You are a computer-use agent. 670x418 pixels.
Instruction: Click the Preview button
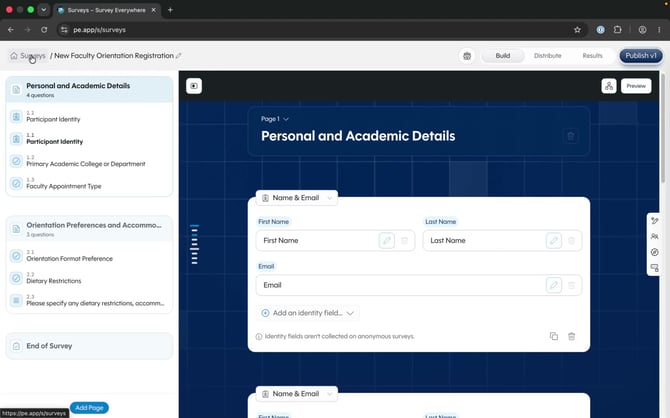tap(636, 86)
